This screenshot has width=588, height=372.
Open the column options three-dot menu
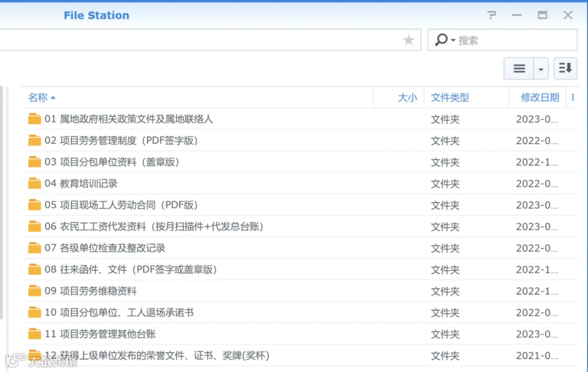point(572,97)
